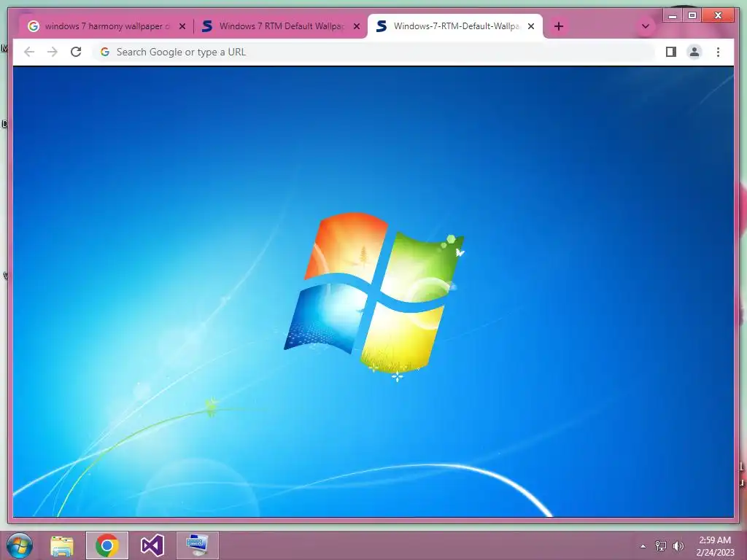This screenshot has height=560, width=747.
Task: Open the Windows Start orb
Action: 20,545
